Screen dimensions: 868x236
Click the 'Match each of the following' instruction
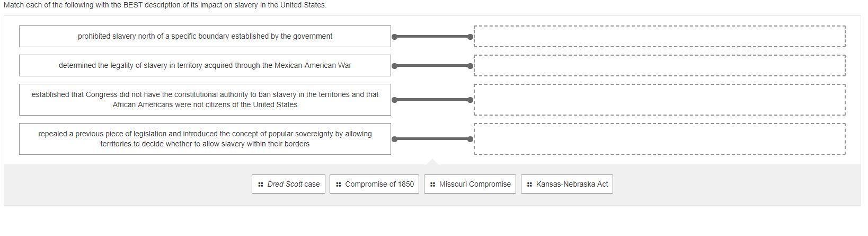(x=165, y=5)
